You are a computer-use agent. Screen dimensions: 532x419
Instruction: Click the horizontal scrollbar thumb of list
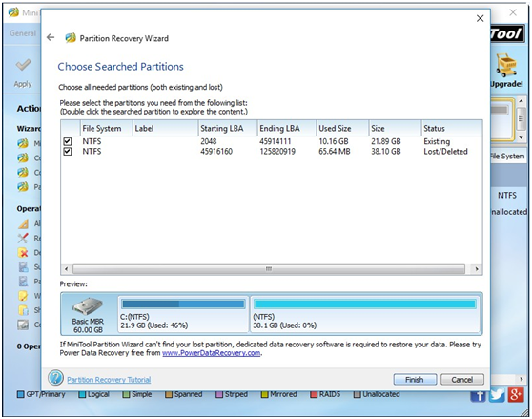point(268,269)
